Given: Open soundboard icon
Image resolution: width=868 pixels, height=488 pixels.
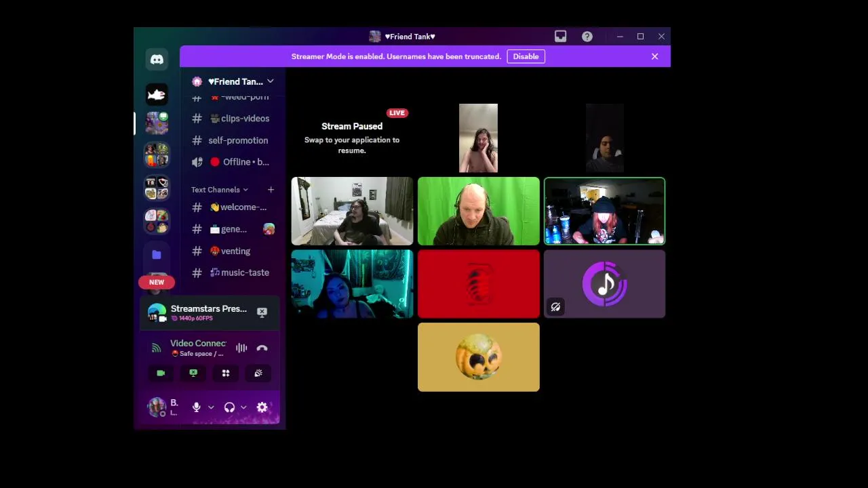Looking at the screenshot, I should tap(258, 373).
